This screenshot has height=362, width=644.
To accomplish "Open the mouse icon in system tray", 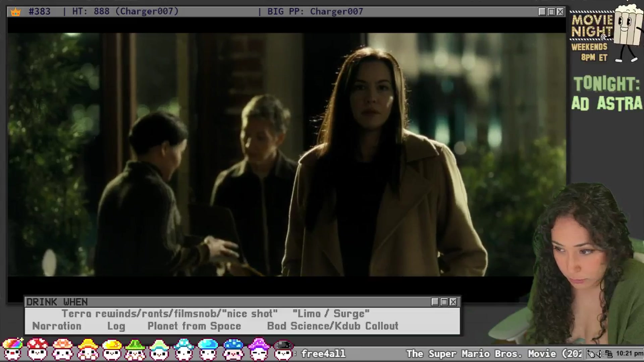I will tap(591, 354).
